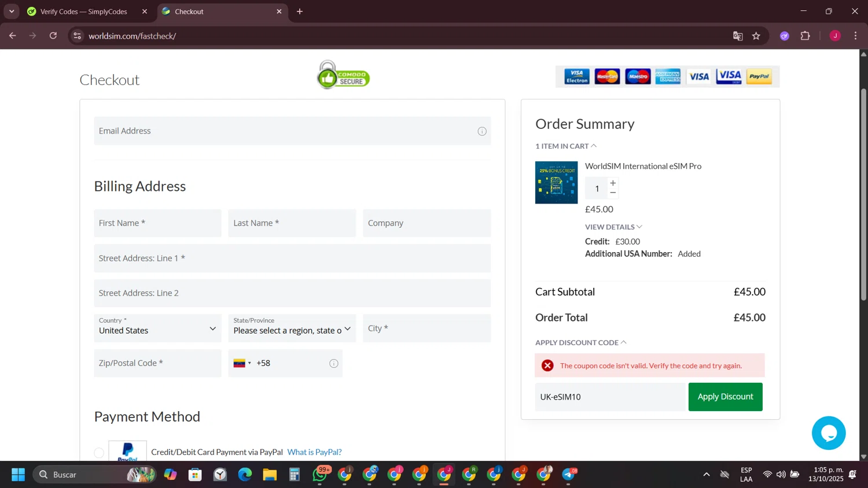Open the browser extensions puzzle icon
The width and height of the screenshot is (868, 488).
tap(806, 36)
